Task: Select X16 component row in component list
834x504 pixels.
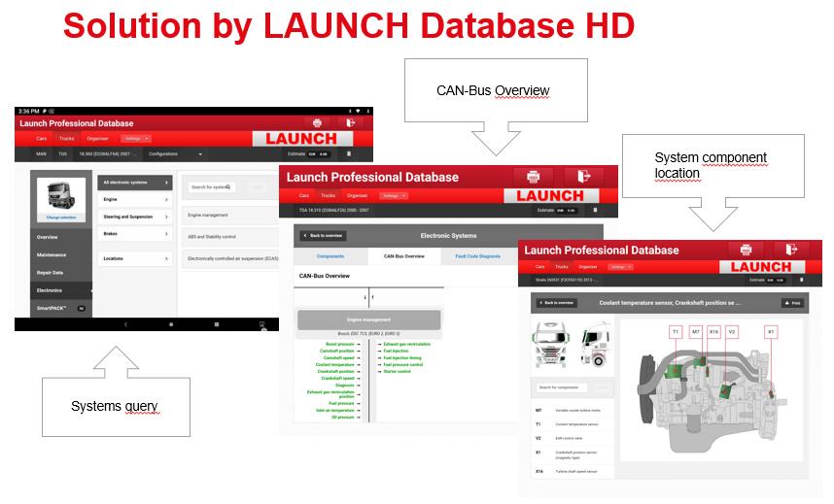Action: (573, 472)
